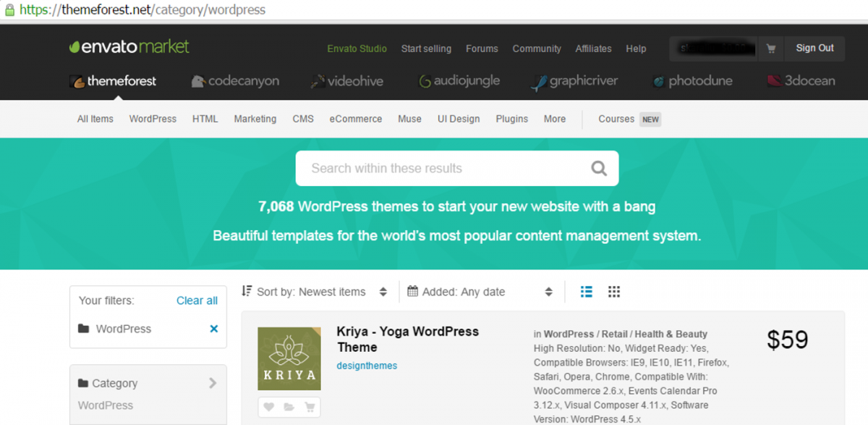This screenshot has height=425, width=868.
Task: Open the designthemes author link
Action: click(367, 366)
